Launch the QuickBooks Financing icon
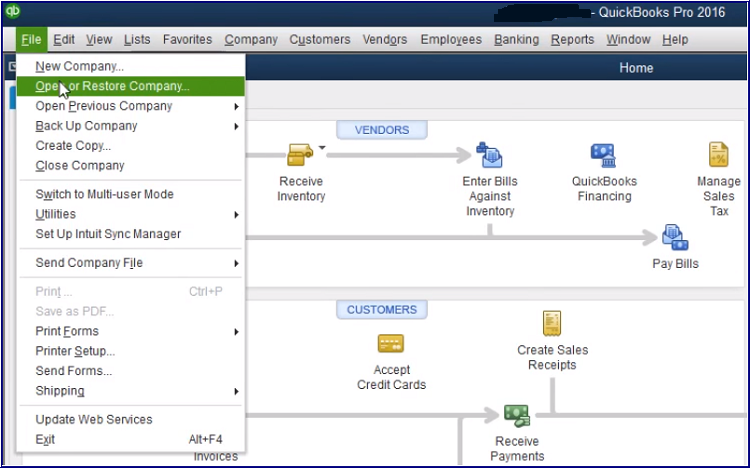 [x=603, y=156]
